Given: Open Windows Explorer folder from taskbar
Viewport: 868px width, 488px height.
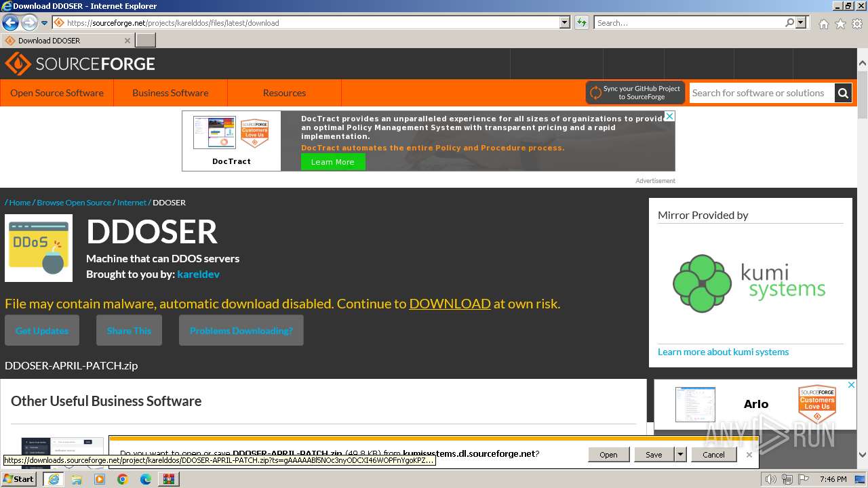Looking at the screenshot, I should (x=77, y=479).
